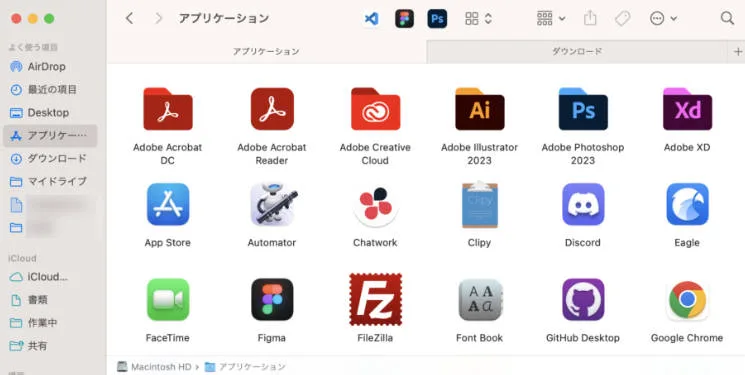
Task: Click the Visual Studio Code toolbar shortcut
Action: coord(371,19)
